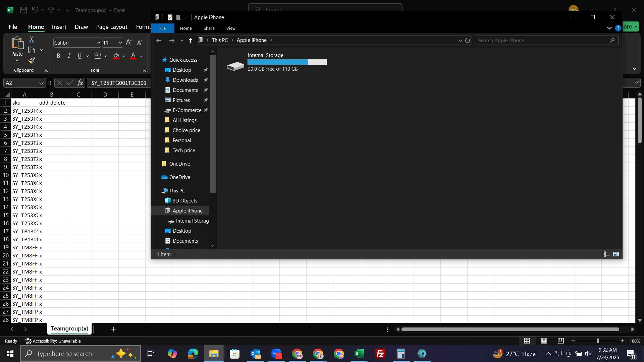Expand the File Explorer ribbon chevron
644x362 pixels.
pyautogui.click(x=609, y=28)
